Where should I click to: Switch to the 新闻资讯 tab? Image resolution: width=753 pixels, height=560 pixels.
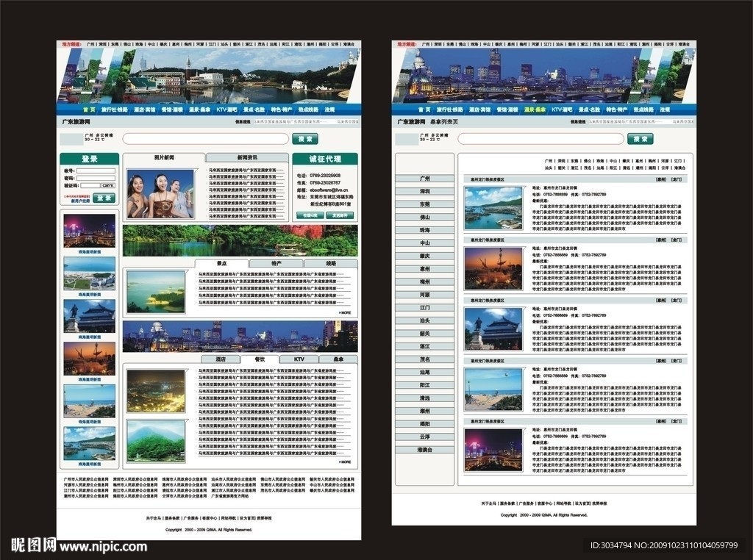click(x=247, y=158)
